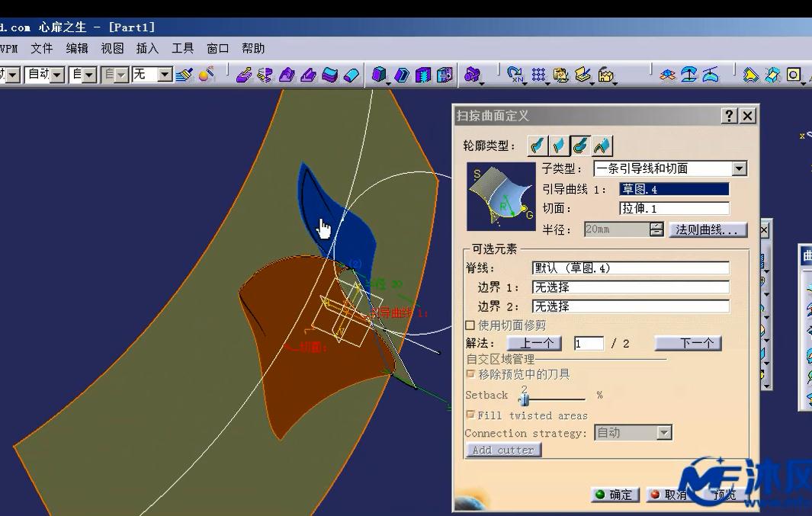This screenshot has height=516, width=812.
Task: Enable the 使用切面修剪 checkbox
Action: 470,325
